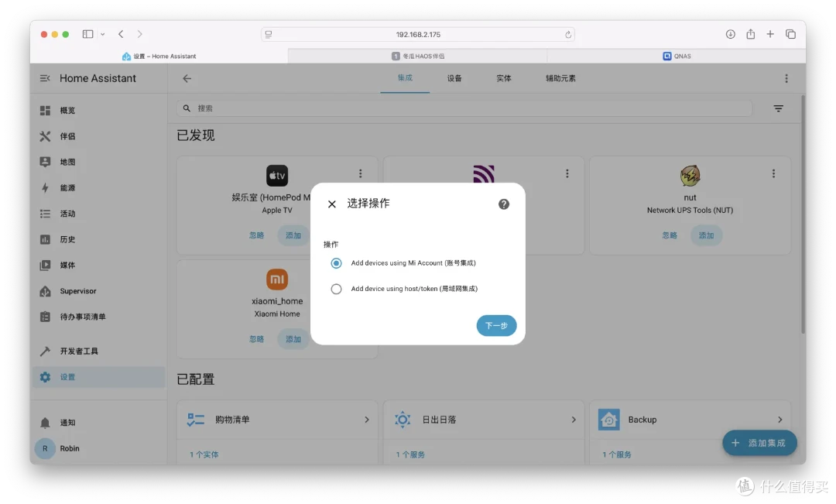Select Add devices using Mi Account option
836x504 pixels.
(x=336, y=263)
